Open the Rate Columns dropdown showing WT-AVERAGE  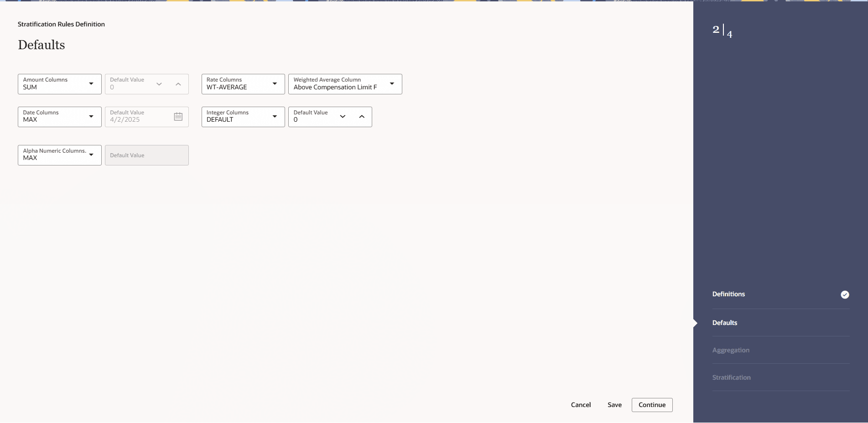243,84
